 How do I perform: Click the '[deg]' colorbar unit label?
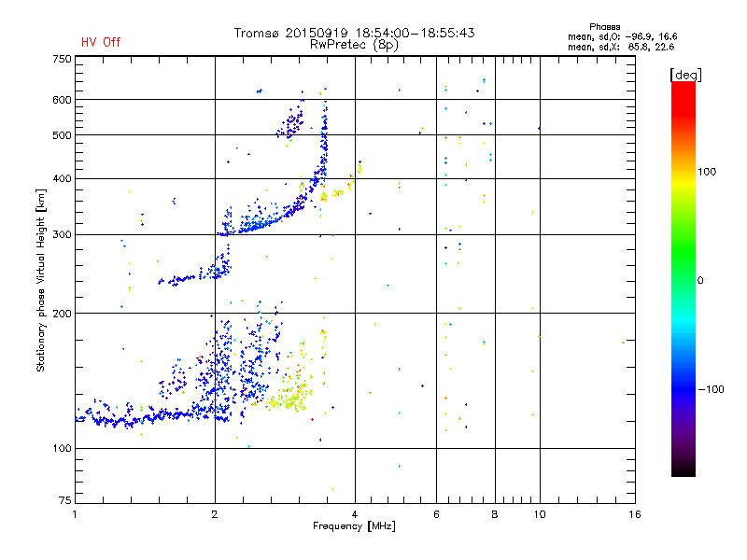pos(685,75)
